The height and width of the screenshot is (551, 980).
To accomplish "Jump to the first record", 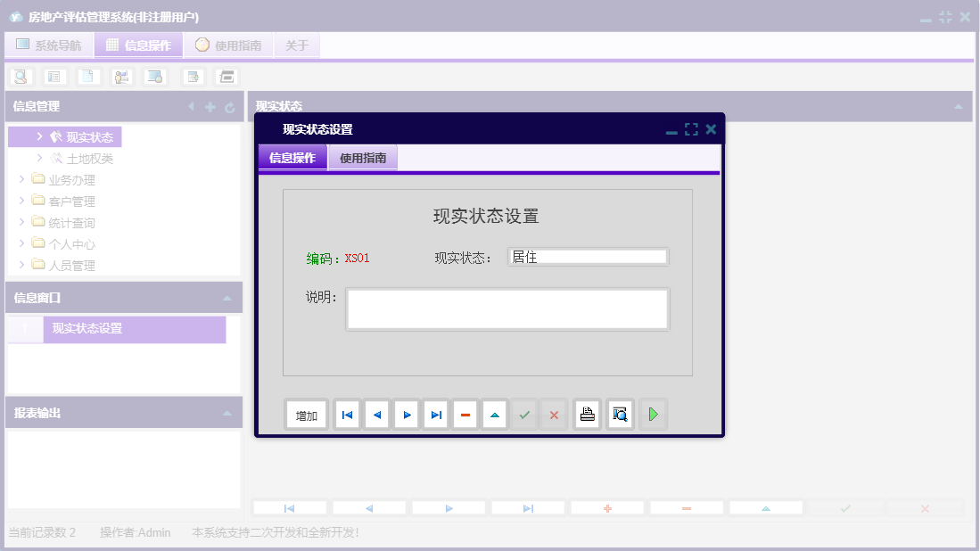I will [346, 414].
